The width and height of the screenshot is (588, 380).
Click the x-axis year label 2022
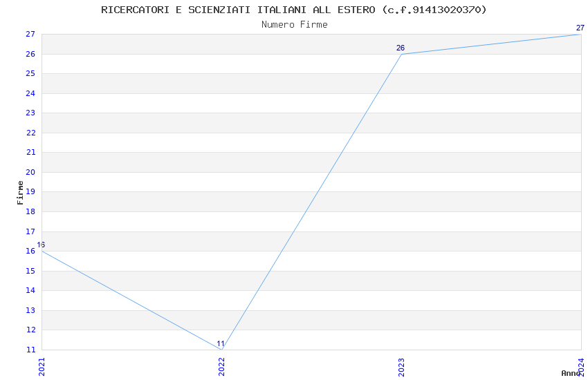pos(221,367)
